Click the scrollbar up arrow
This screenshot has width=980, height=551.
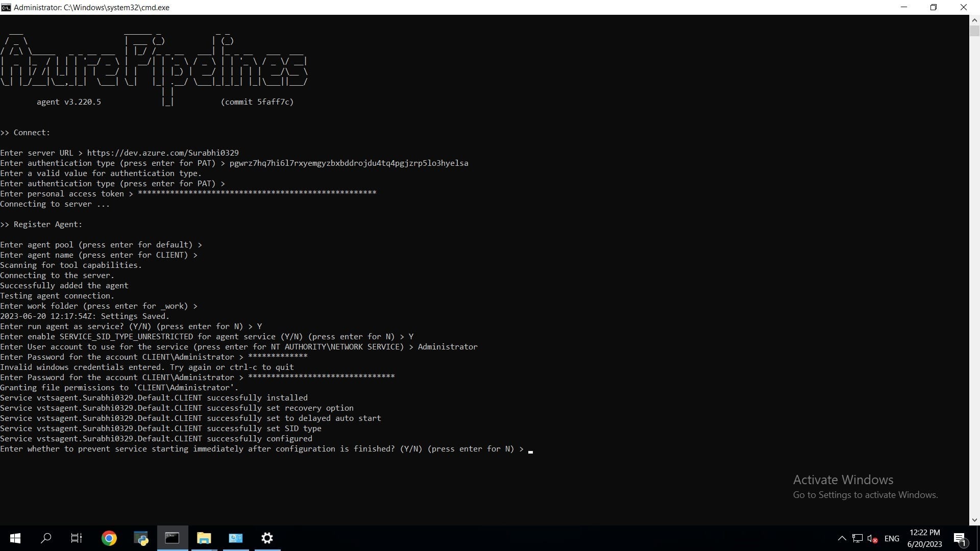tap(974, 20)
